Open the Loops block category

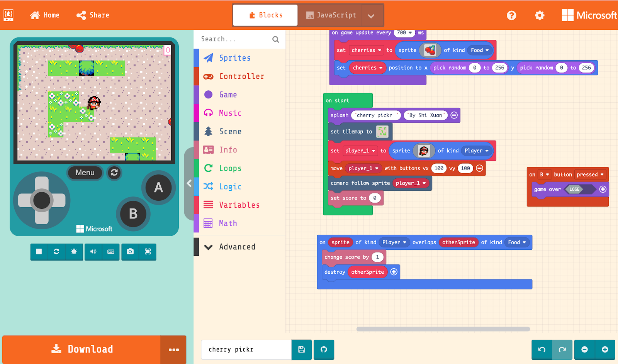click(x=239, y=168)
